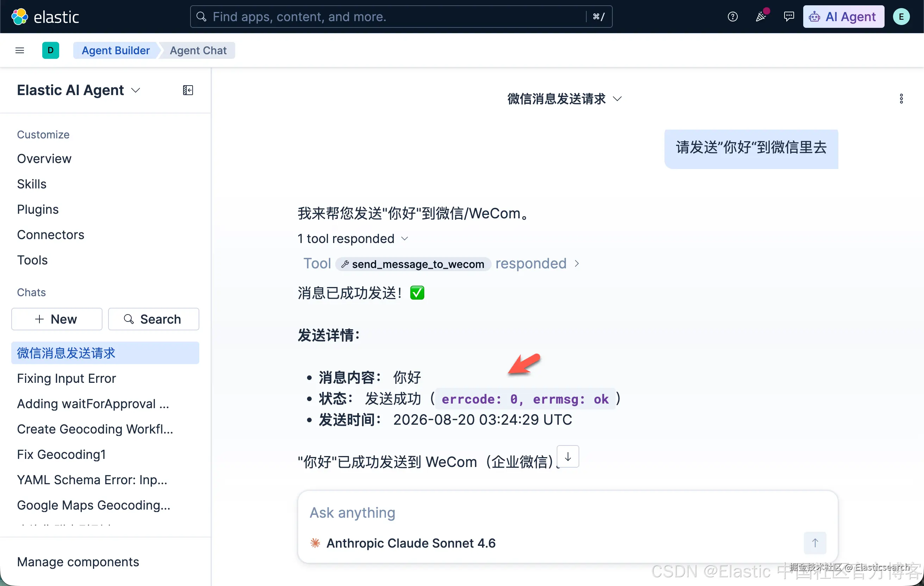Focus the Find apps search field
The height and width of the screenshot is (586, 924).
click(x=401, y=17)
